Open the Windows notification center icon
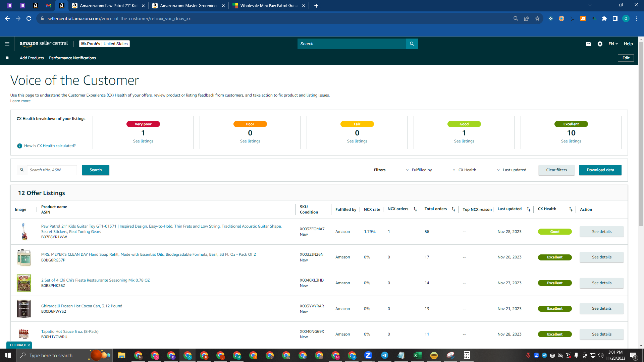 (x=634, y=355)
